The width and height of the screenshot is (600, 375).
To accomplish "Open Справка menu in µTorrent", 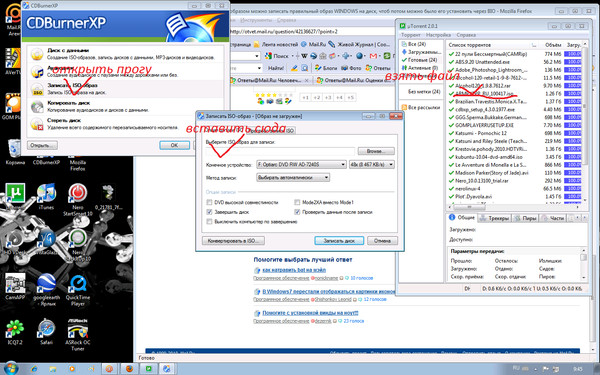I will click(466, 35).
